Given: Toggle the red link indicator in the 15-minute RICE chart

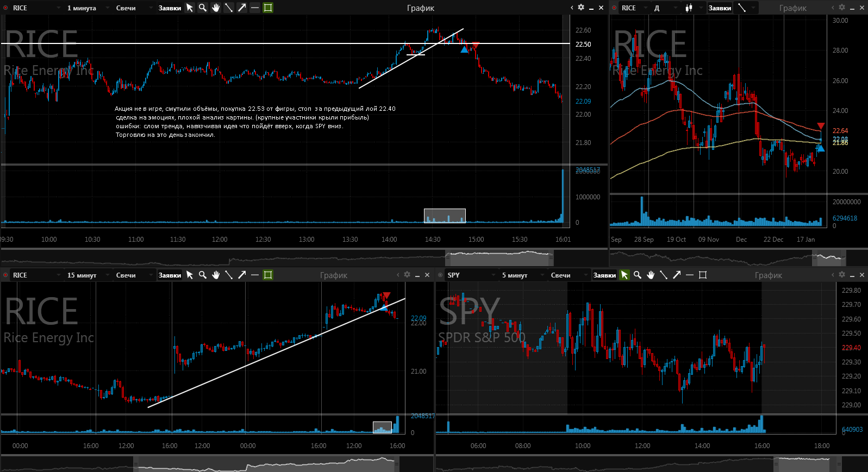Looking at the screenshot, I should (5, 275).
